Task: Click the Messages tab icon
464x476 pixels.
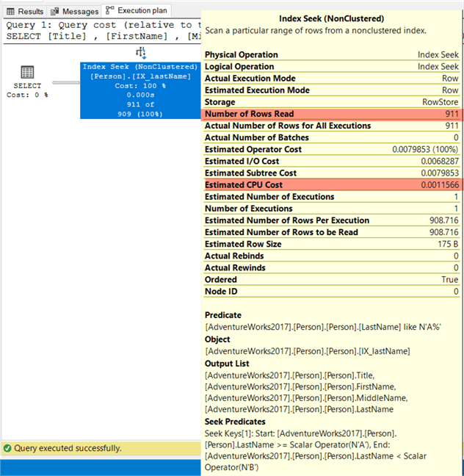Action: (x=54, y=12)
